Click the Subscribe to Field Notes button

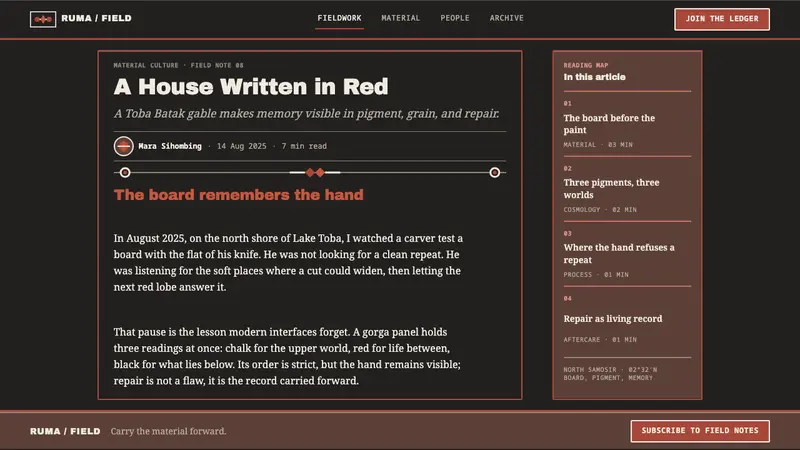[700, 431]
